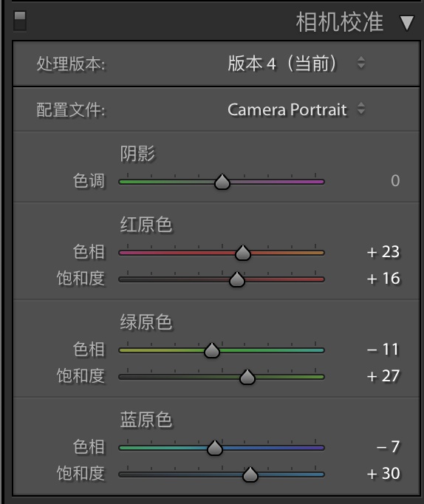Click the 绿原色 饱和度 slider handle
This screenshot has width=424, height=504.
coord(247,378)
